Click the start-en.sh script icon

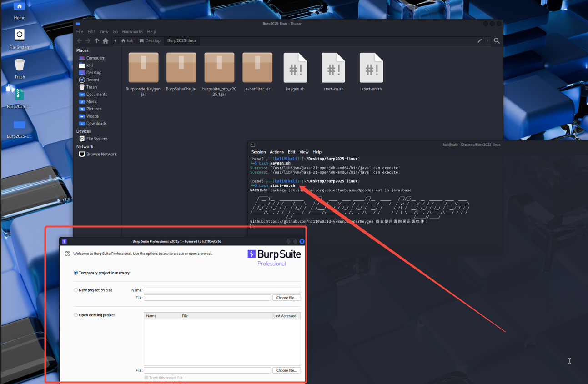(371, 68)
